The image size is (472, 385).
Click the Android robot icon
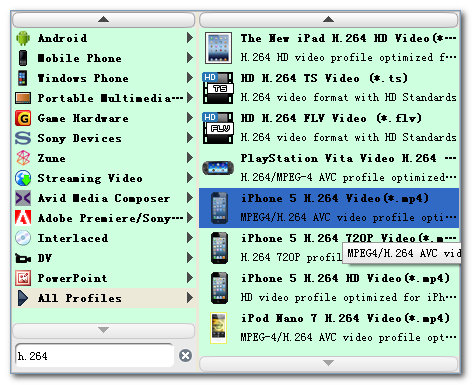click(23, 38)
